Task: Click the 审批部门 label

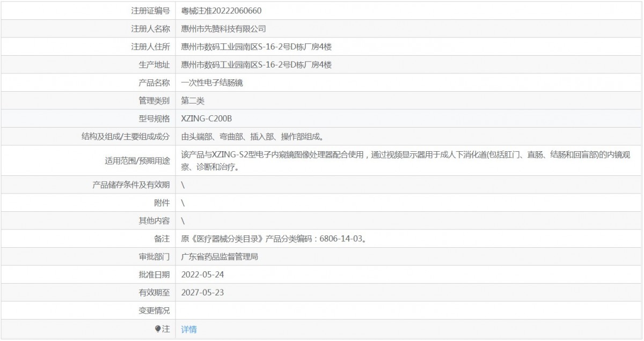Action: [154, 256]
